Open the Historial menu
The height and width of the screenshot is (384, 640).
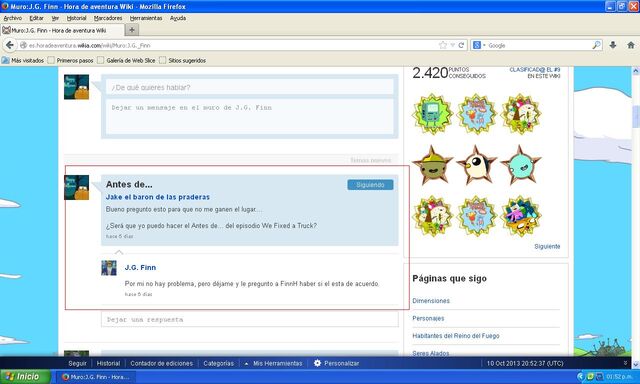tap(76, 18)
